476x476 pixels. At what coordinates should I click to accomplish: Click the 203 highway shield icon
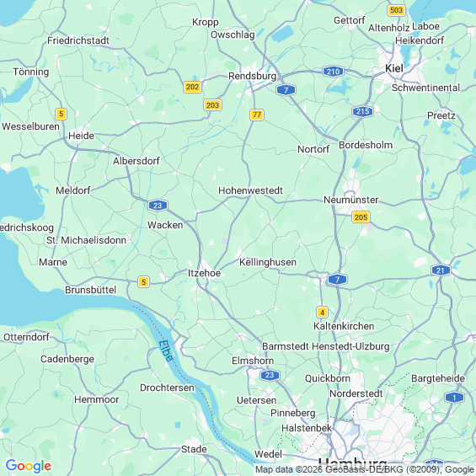coord(212,105)
